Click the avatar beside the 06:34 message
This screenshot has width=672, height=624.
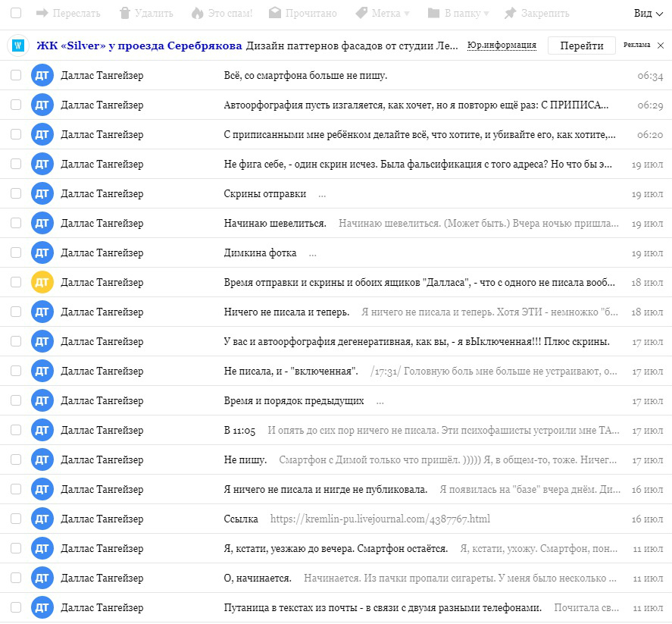[x=42, y=76]
